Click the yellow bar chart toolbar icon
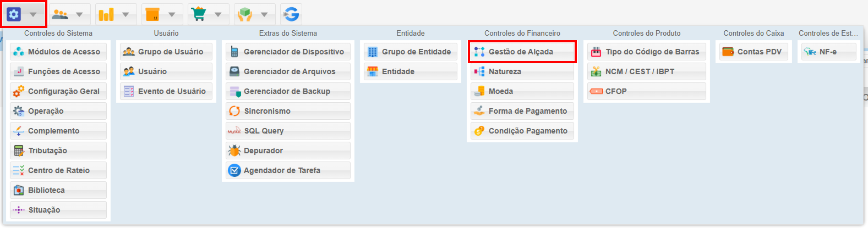 pyautogui.click(x=106, y=14)
